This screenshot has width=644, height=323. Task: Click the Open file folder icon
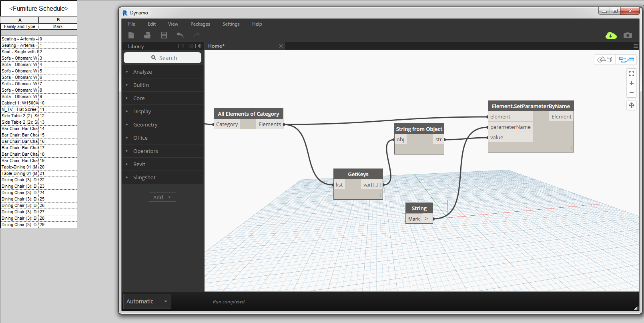[x=147, y=35]
